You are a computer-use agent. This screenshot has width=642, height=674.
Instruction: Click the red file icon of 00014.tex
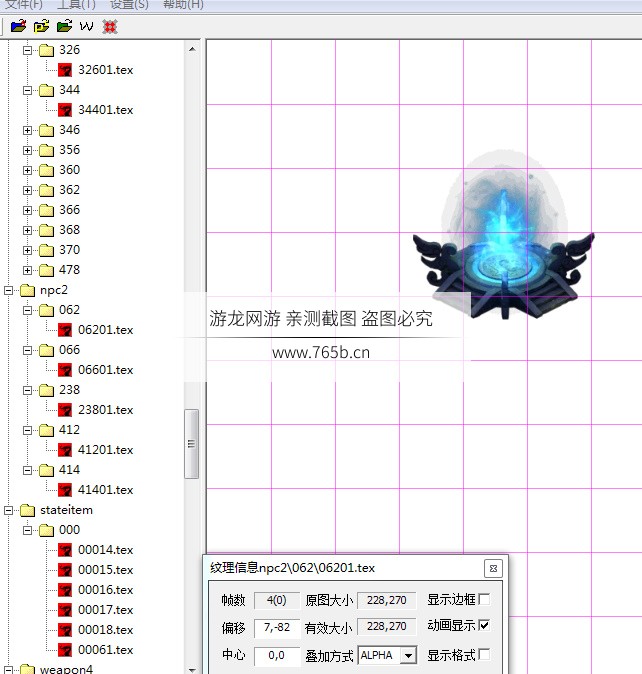[65, 550]
